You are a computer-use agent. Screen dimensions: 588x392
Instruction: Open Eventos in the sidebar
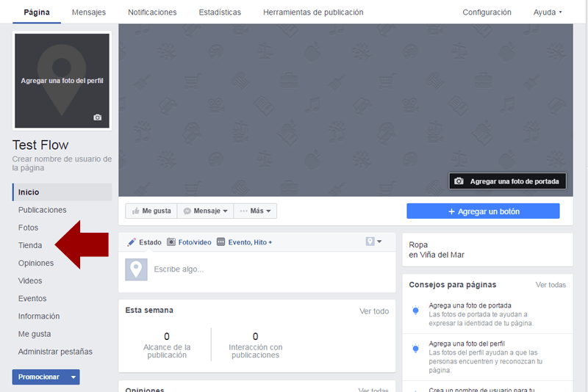(x=32, y=298)
